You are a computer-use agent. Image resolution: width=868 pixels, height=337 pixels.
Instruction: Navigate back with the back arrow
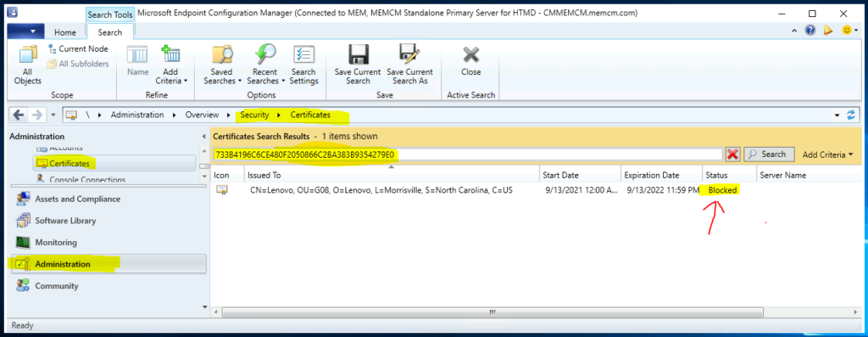pos(19,115)
